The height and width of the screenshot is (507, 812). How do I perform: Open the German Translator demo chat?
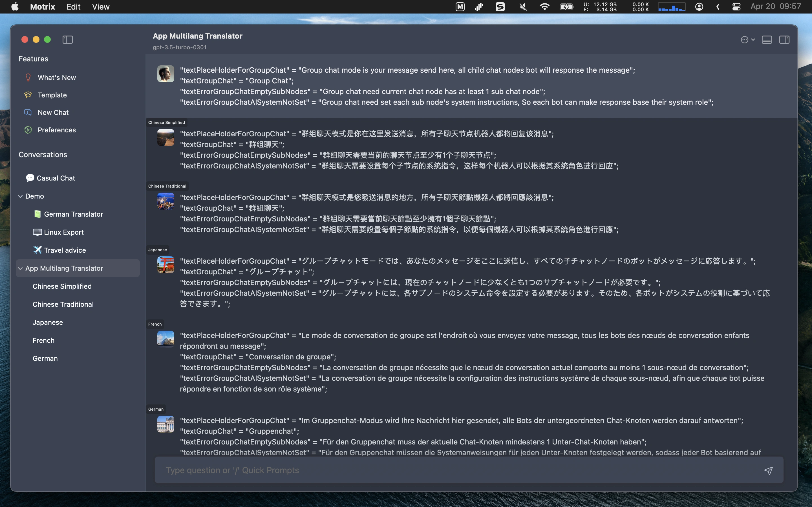point(73,214)
